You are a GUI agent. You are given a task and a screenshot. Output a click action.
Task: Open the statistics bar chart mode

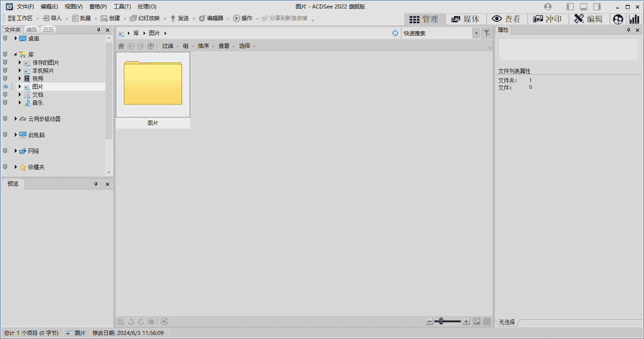click(634, 19)
